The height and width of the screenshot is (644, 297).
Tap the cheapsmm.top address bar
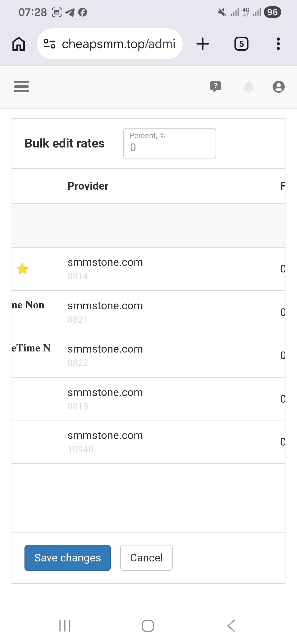click(x=110, y=44)
